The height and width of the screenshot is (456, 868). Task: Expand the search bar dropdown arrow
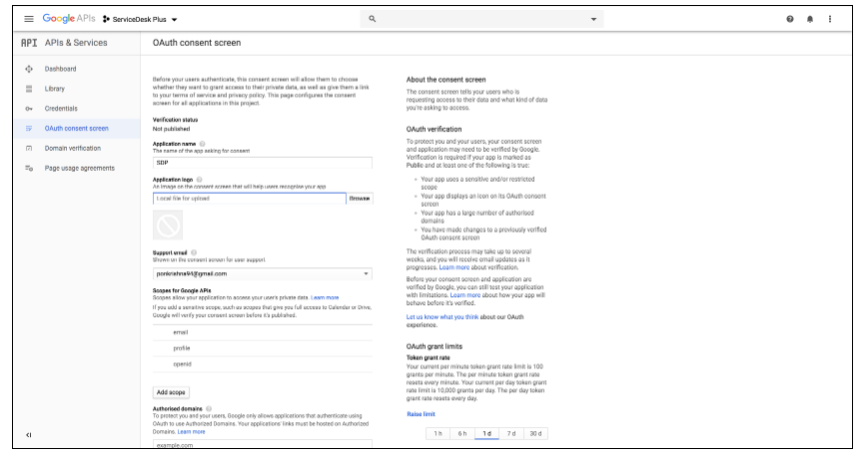click(x=592, y=19)
